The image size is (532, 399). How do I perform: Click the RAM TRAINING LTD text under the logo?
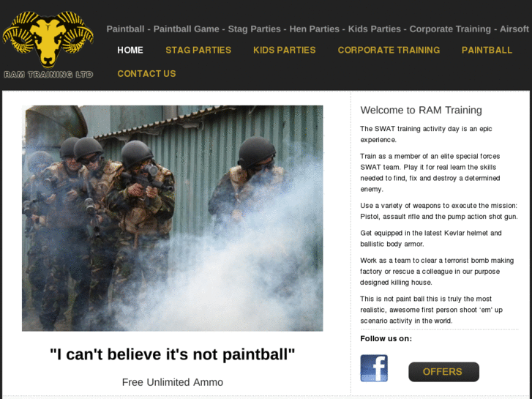point(48,75)
